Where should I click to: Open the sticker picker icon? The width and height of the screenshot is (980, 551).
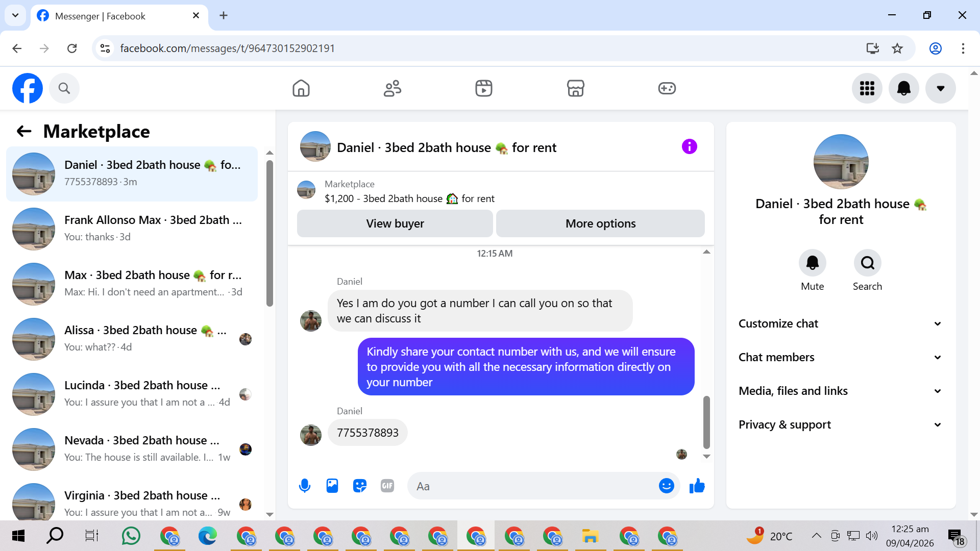click(360, 486)
